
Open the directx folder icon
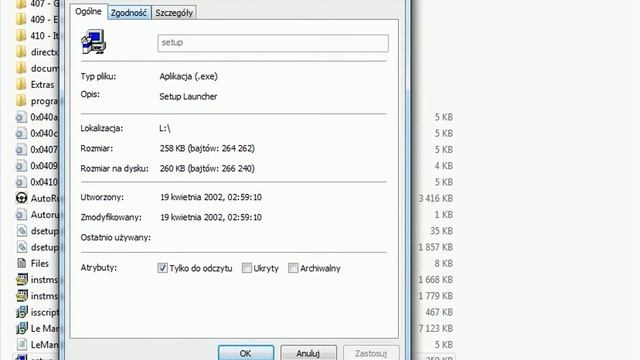click(x=21, y=52)
